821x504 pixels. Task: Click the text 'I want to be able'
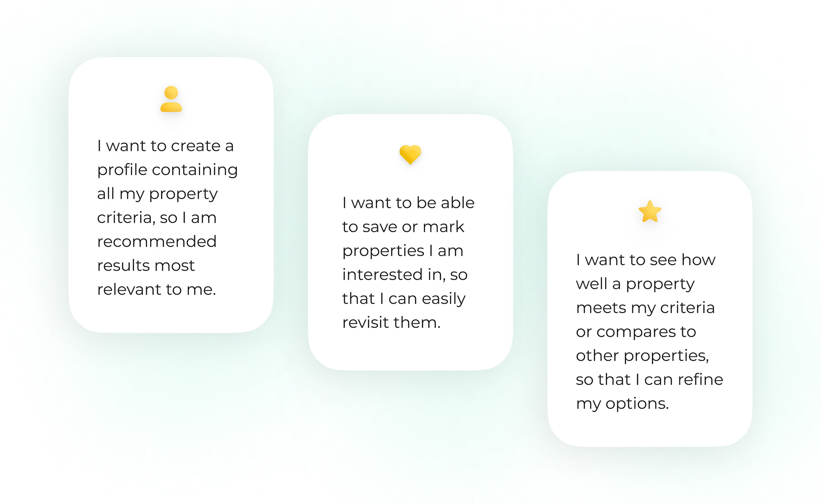[408, 203]
